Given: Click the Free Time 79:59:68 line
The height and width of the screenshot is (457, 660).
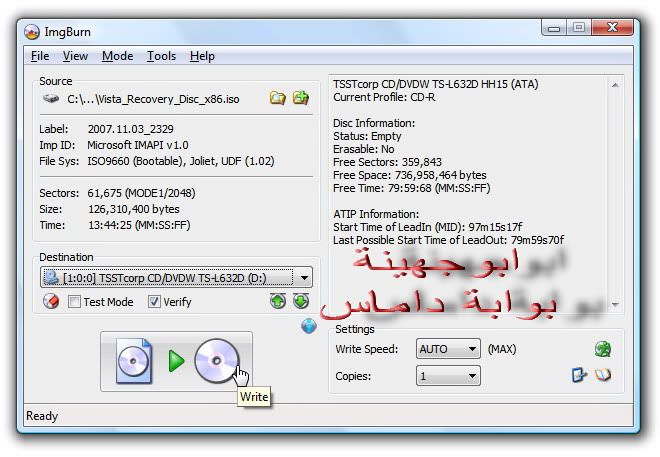Looking at the screenshot, I should [412, 188].
